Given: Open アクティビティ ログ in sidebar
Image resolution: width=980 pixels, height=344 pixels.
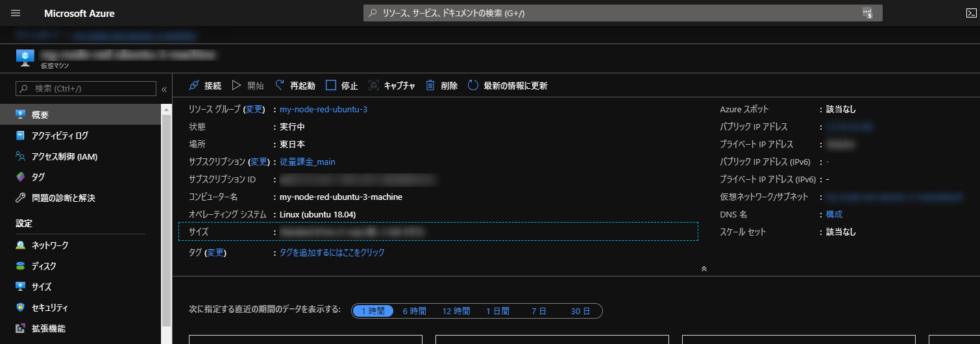Looking at the screenshot, I should point(60,136).
